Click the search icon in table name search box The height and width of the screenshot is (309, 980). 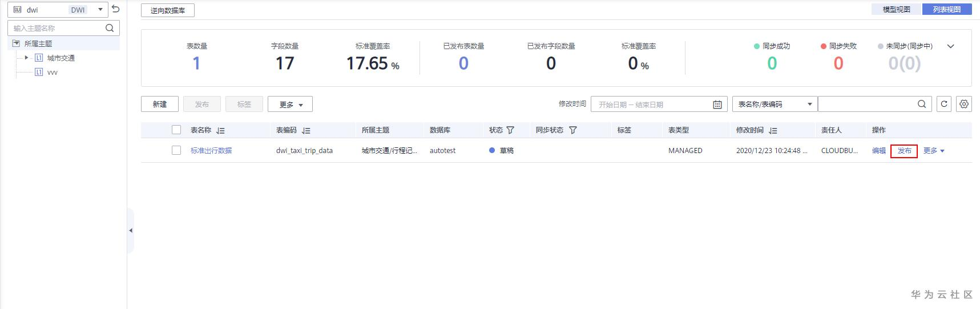(x=922, y=104)
